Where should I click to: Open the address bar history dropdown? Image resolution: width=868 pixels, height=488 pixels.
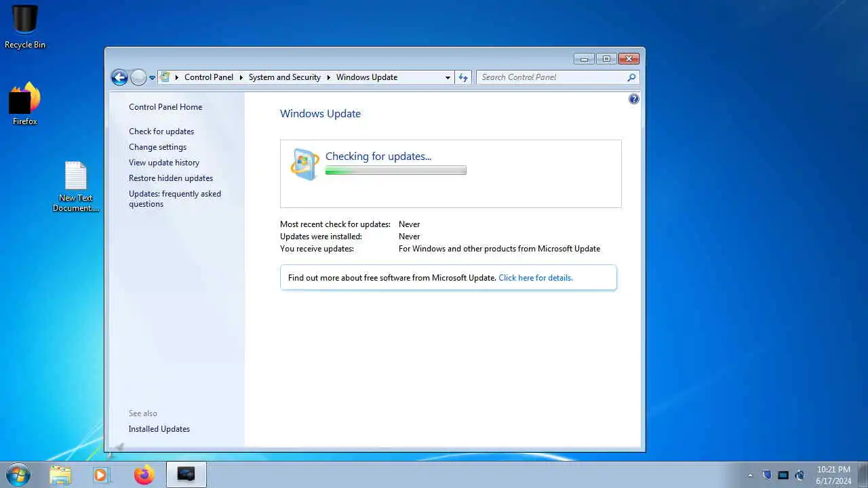click(448, 77)
